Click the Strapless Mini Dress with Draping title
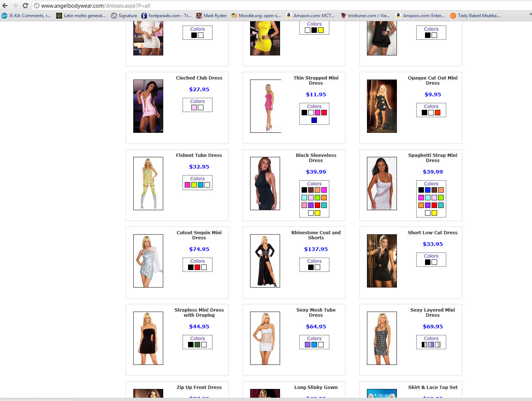 (x=199, y=313)
